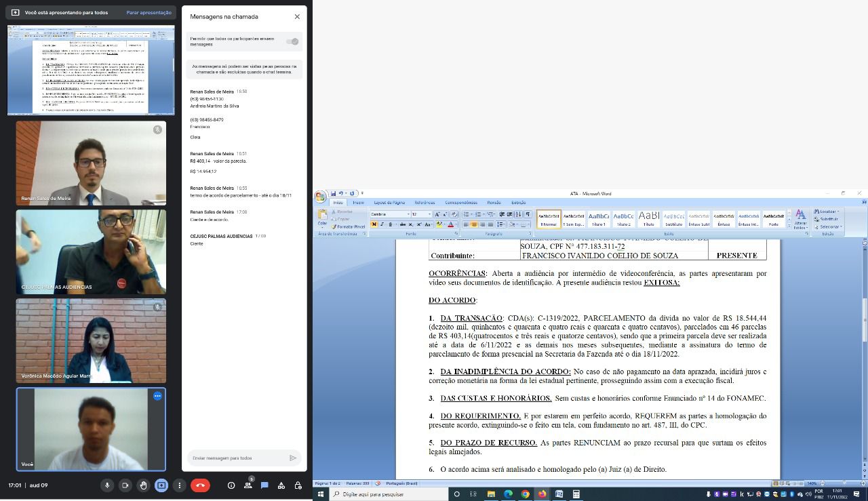Toggle bold formatting in Word ribbon
868x501 pixels.
pyautogui.click(x=374, y=224)
